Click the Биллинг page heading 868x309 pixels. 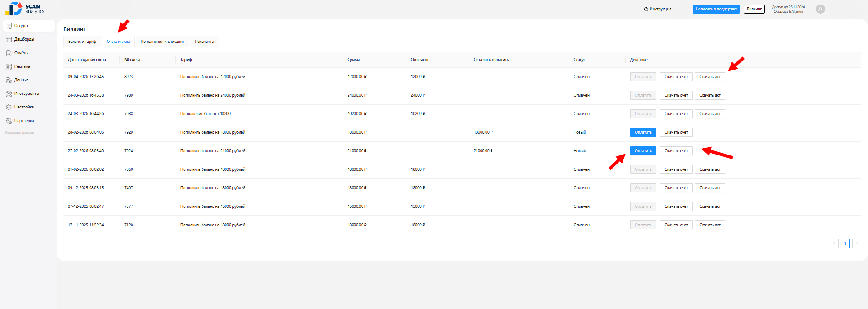pyautogui.click(x=75, y=29)
